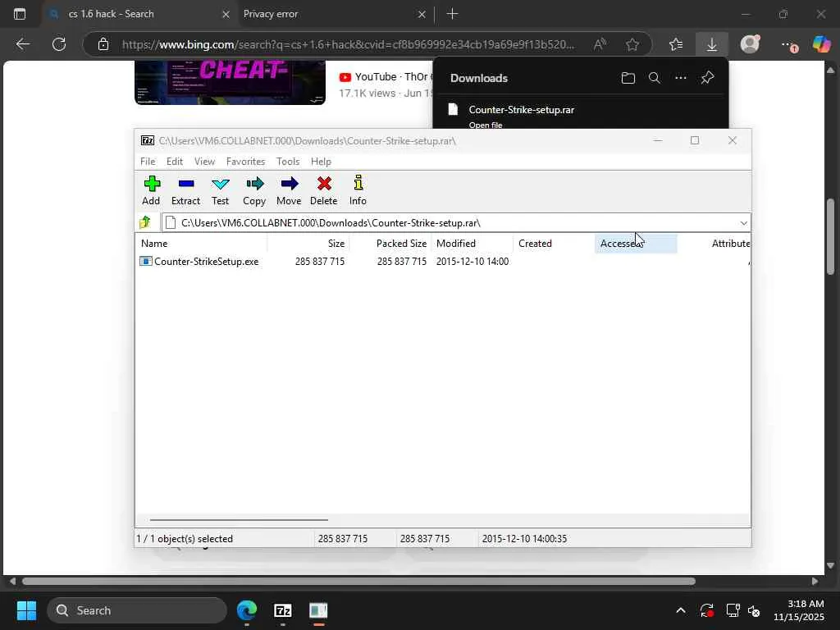The height and width of the screenshot is (630, 840).
Task: Click the red Delete icon
Action: point(323,185)
